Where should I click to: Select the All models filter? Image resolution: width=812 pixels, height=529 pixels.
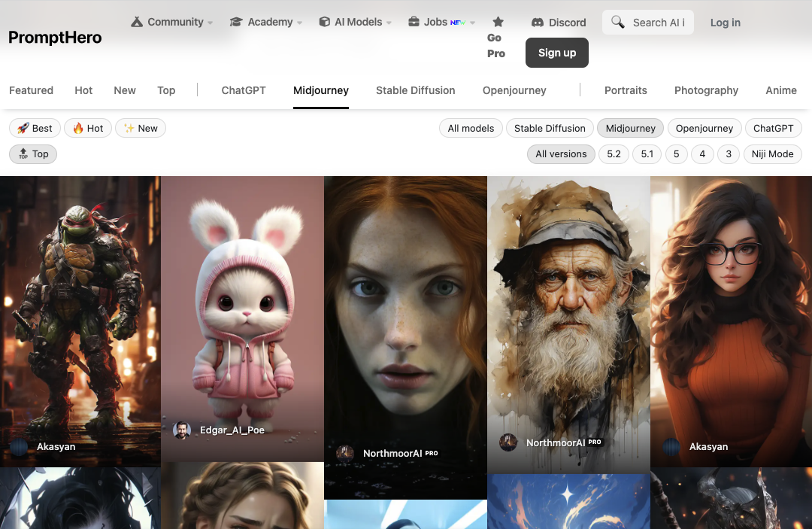coord(471,128)
